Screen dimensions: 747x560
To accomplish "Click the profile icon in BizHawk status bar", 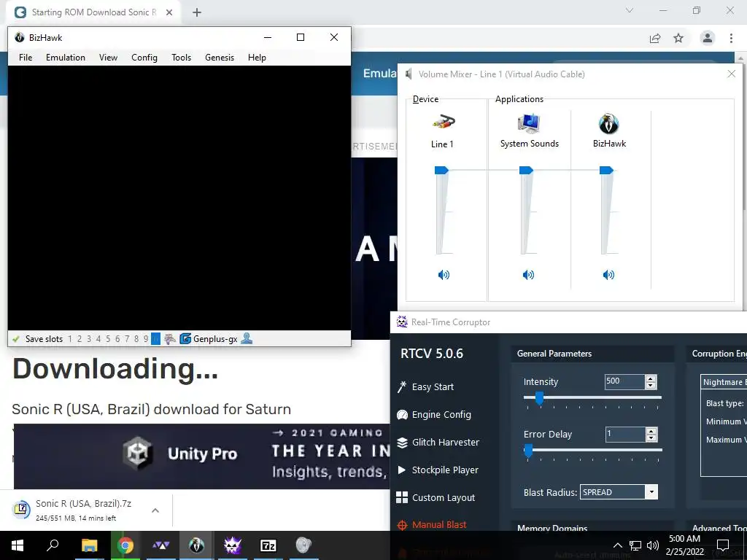I will (247, 338).
